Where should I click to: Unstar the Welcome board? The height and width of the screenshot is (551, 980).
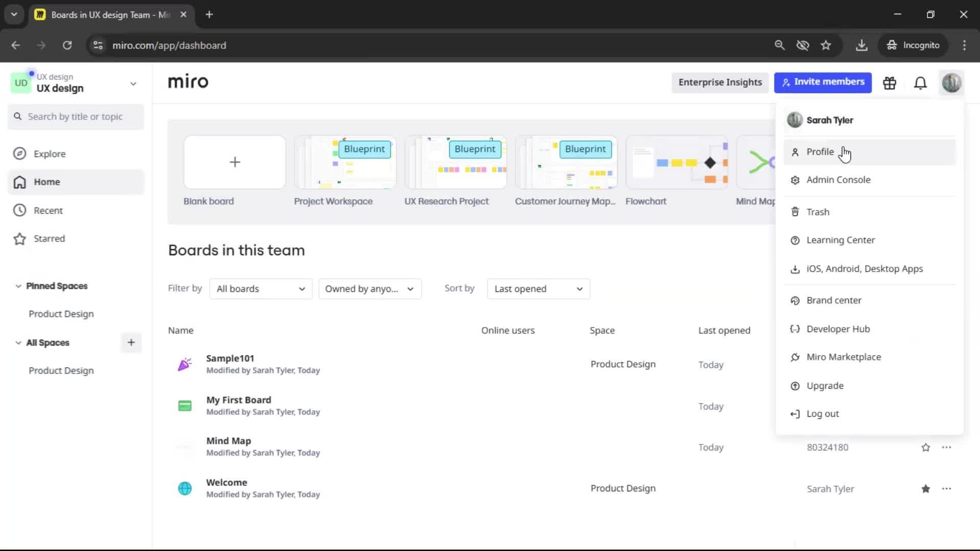coord(925,489)
